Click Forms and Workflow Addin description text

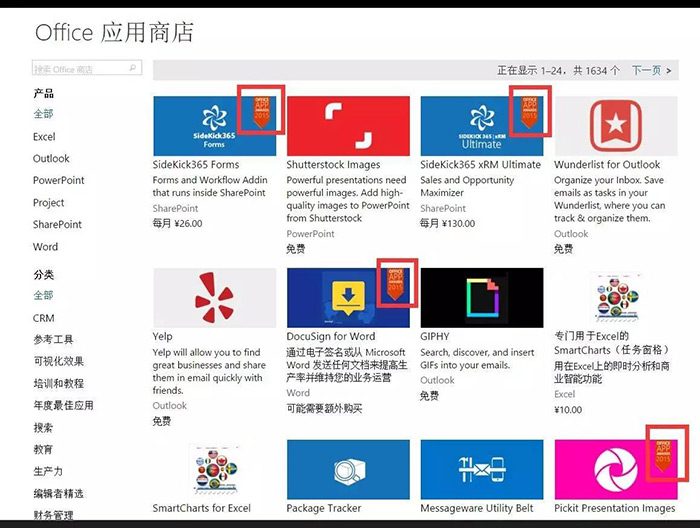point(210,187)
